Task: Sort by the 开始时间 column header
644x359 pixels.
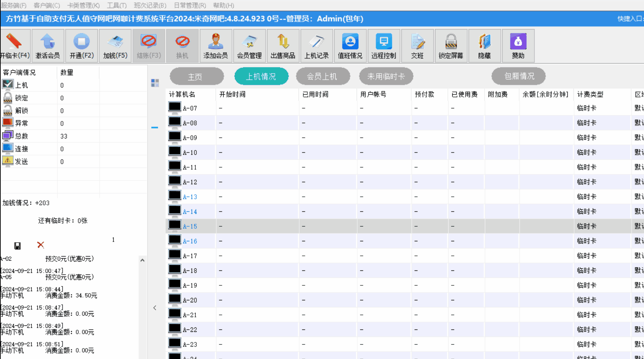Action: (x=232, y=94)
